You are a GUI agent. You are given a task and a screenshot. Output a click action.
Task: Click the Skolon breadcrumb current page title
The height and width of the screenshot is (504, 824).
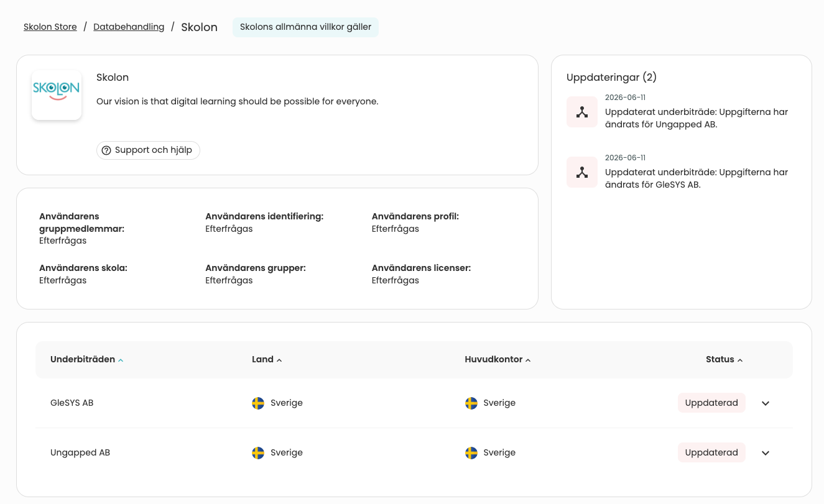(x=199, y=27)
